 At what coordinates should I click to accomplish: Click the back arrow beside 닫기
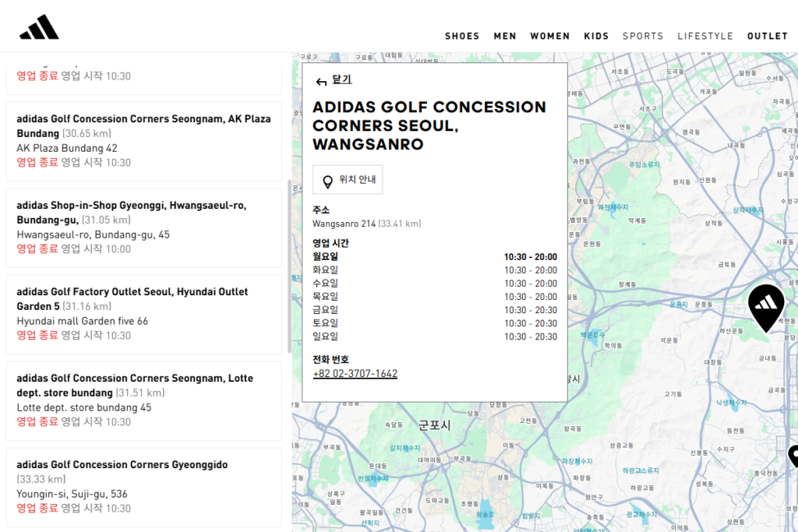click(321, 81)
